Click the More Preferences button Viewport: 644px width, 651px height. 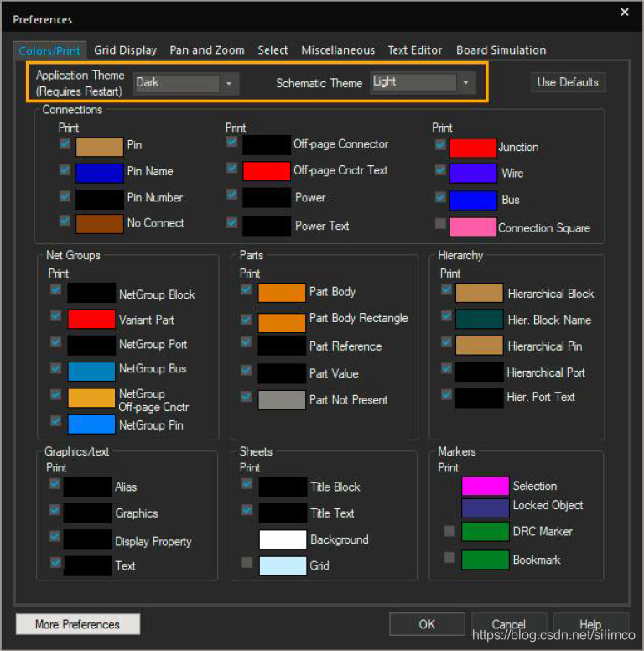(78, 624)
